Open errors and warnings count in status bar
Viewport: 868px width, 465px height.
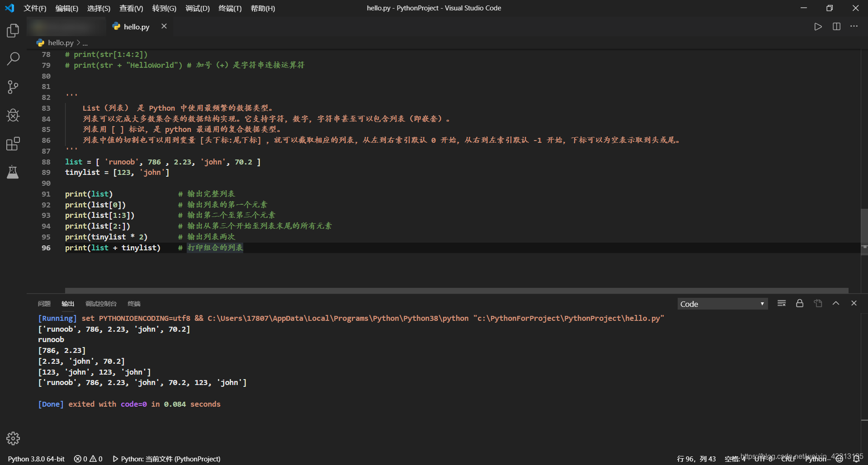pos(88,459)
